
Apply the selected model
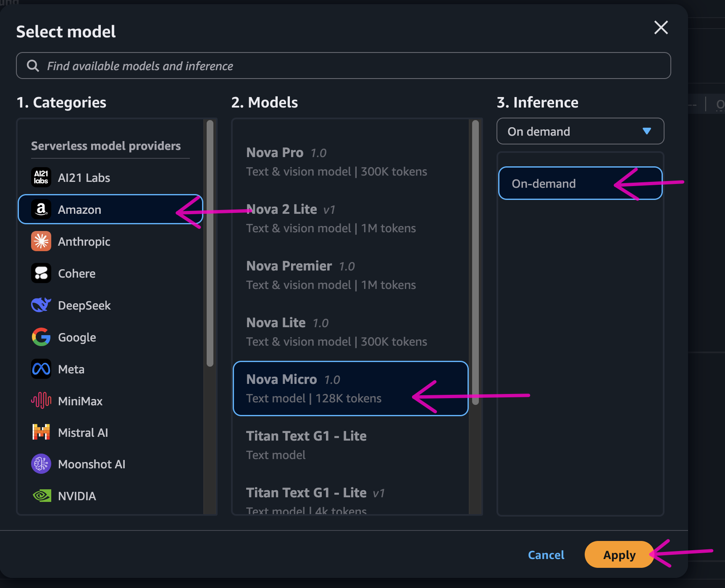pos(619,554)
